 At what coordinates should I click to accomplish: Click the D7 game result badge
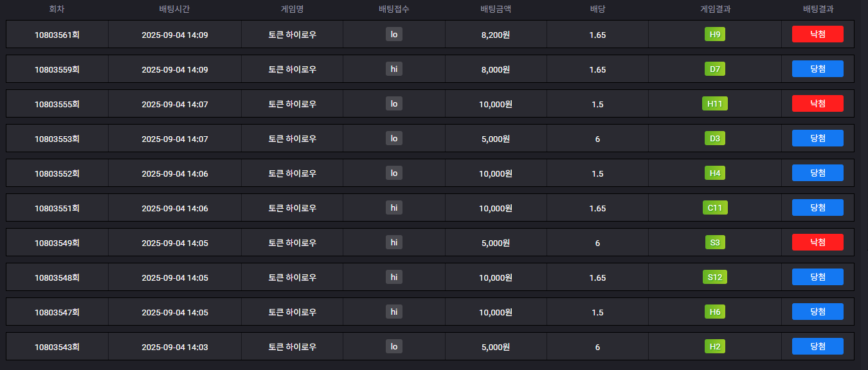click(715, 69)
